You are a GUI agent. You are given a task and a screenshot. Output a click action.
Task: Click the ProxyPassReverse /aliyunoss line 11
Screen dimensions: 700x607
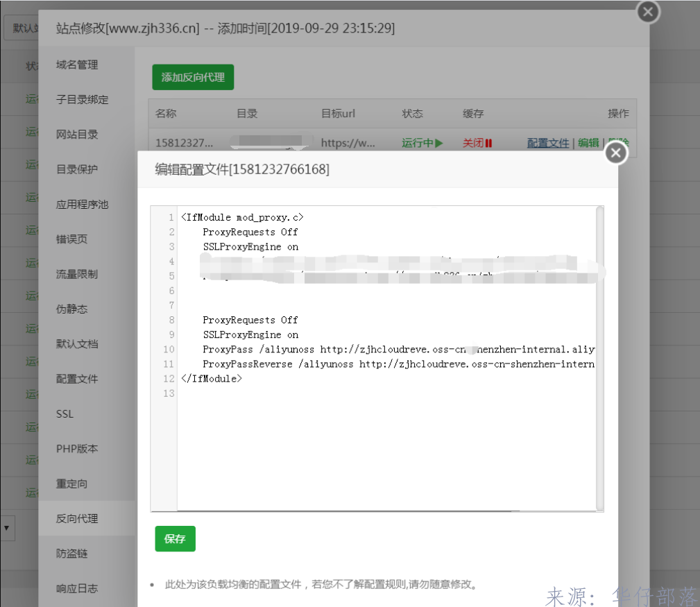[399, 364]
